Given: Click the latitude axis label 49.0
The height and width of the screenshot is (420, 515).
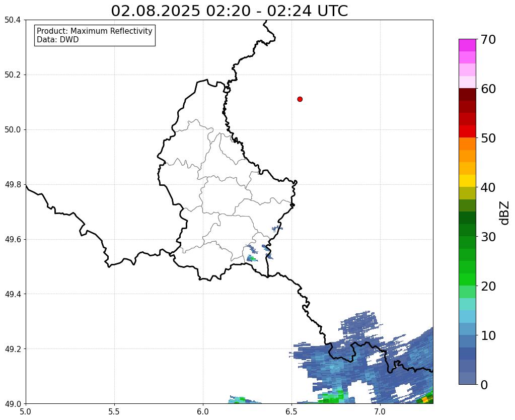Looking at the screenshot, I should [x=13, y=404].
